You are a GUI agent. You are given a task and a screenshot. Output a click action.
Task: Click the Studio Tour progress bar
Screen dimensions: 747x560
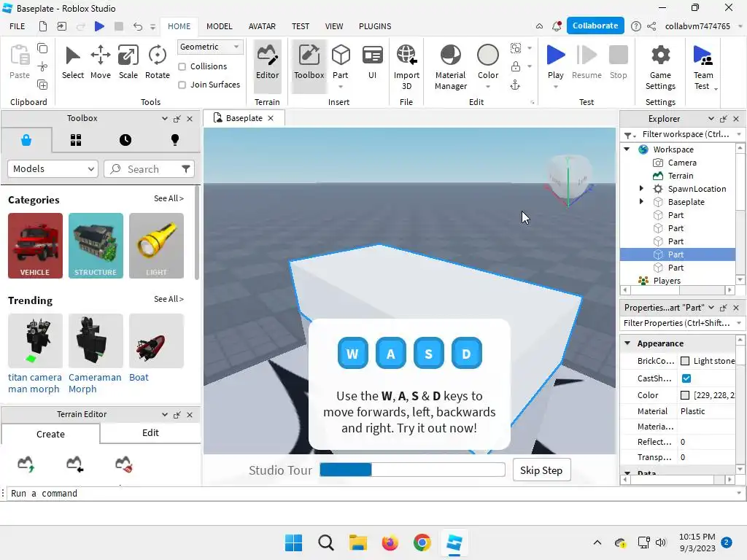point(412,470)
